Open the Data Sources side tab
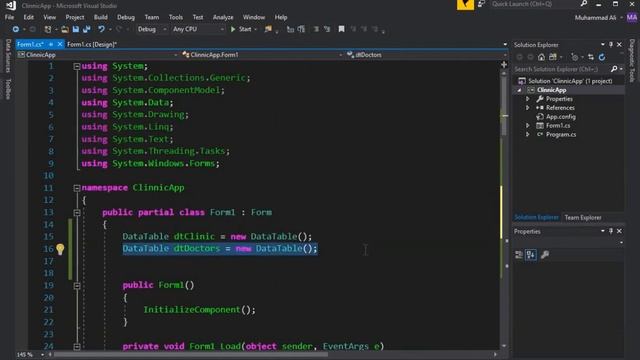 8,56
